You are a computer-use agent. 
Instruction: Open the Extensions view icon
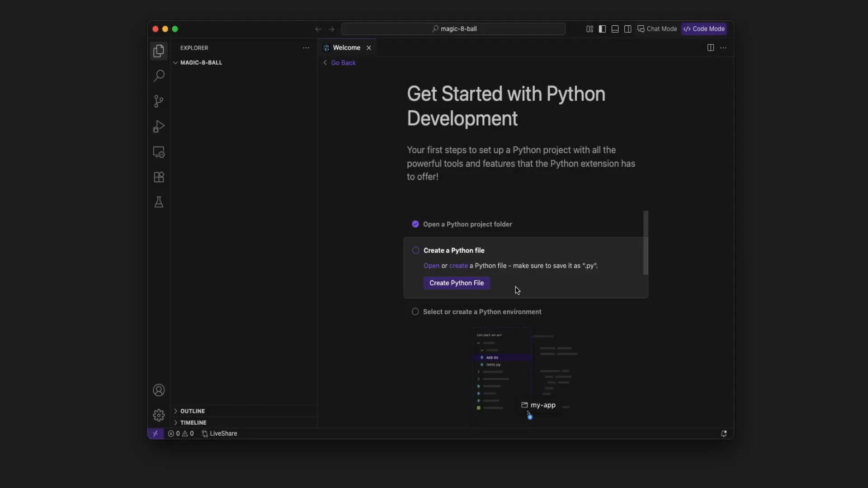click(159, 177)
